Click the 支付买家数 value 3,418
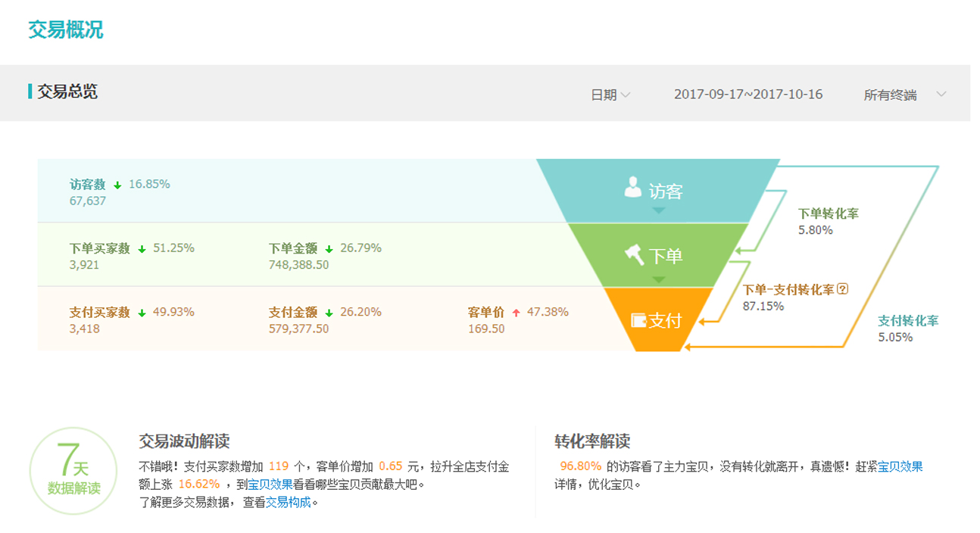The width and height of the screenshot is (980, 533). point(84,329)
